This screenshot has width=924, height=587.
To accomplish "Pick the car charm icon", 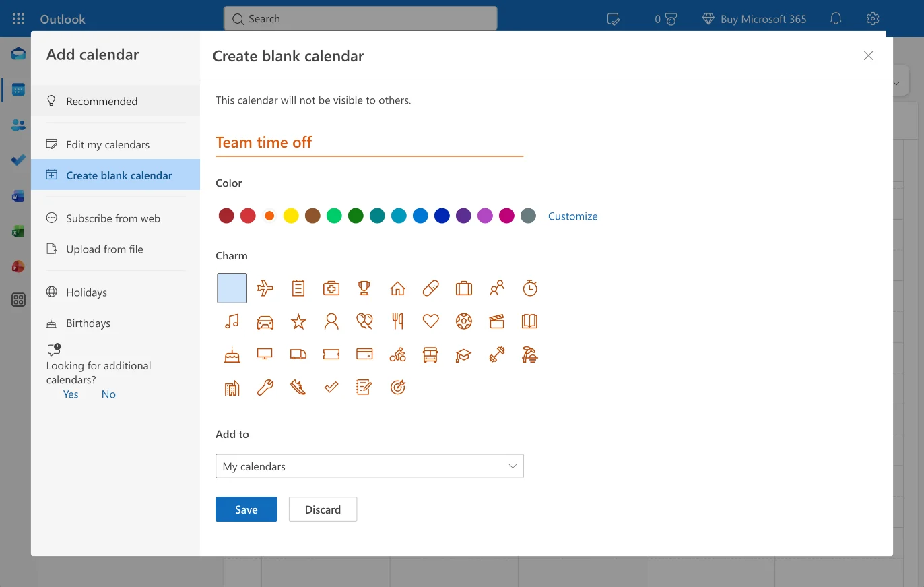I will [265, 321].
